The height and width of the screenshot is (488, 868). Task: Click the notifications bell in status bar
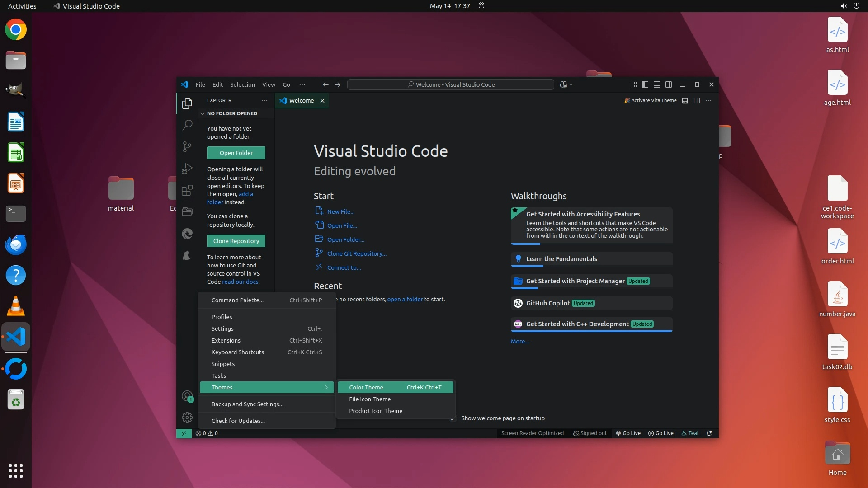[709, 433]
